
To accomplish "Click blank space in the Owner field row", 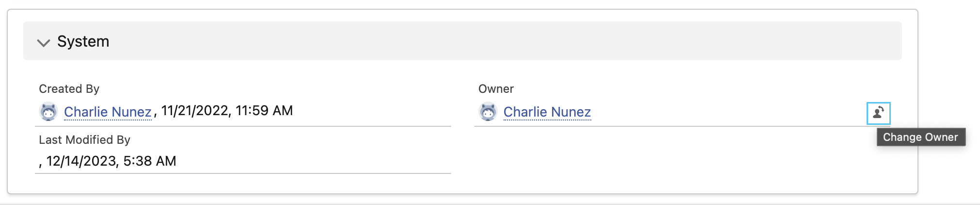I will (x=727, y=113).
